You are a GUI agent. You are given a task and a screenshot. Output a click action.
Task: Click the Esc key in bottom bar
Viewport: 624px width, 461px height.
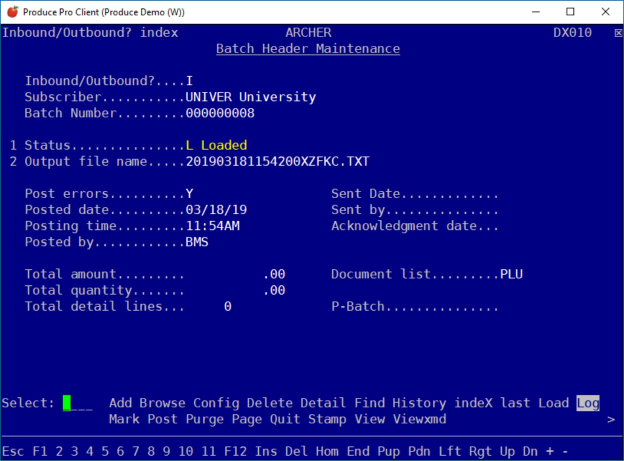[13, 451]
